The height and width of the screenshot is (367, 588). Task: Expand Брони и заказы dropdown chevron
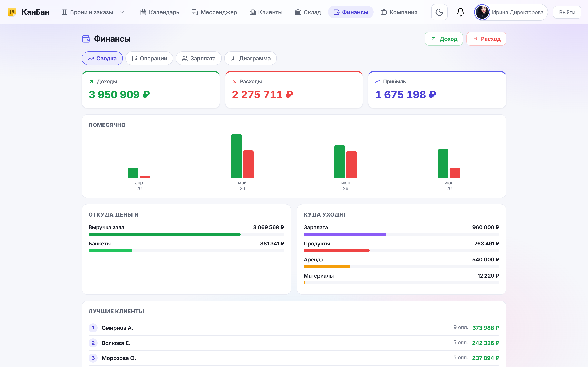pos(122,12)
